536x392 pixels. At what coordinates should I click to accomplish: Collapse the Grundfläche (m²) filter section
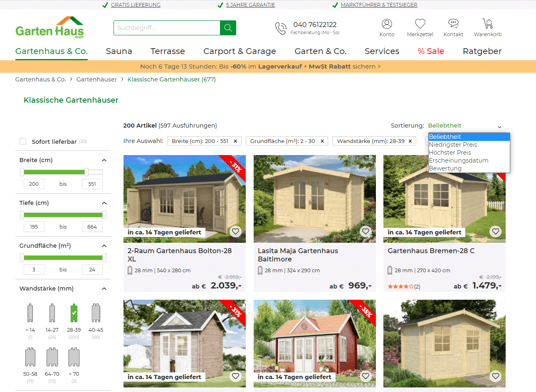(x=104, y=246)
